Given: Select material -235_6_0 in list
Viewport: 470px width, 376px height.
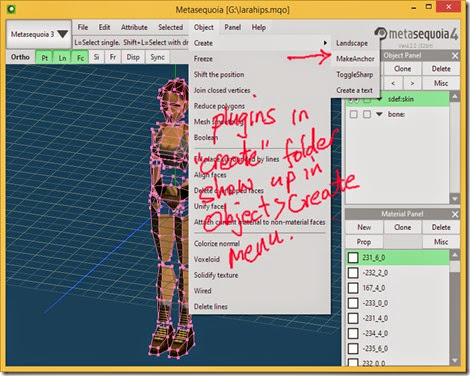Looking at the screenshot, I should click(398, 349).
